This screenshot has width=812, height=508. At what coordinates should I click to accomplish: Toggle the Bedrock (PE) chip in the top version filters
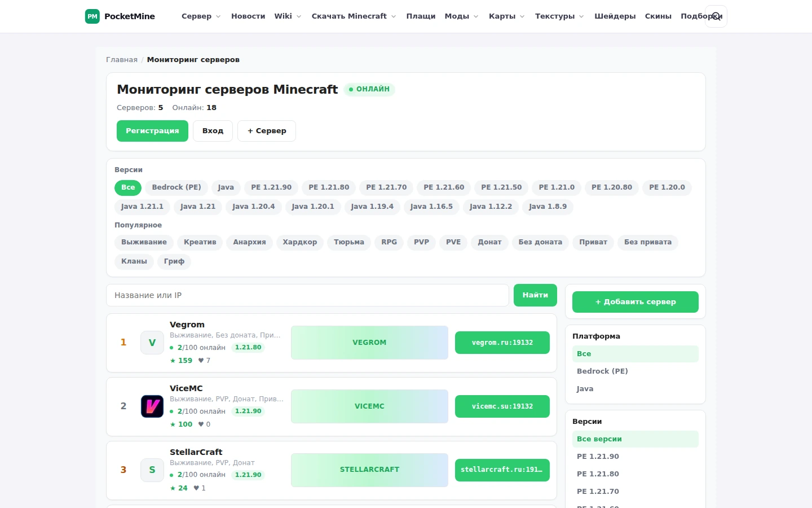pos(176,187)
